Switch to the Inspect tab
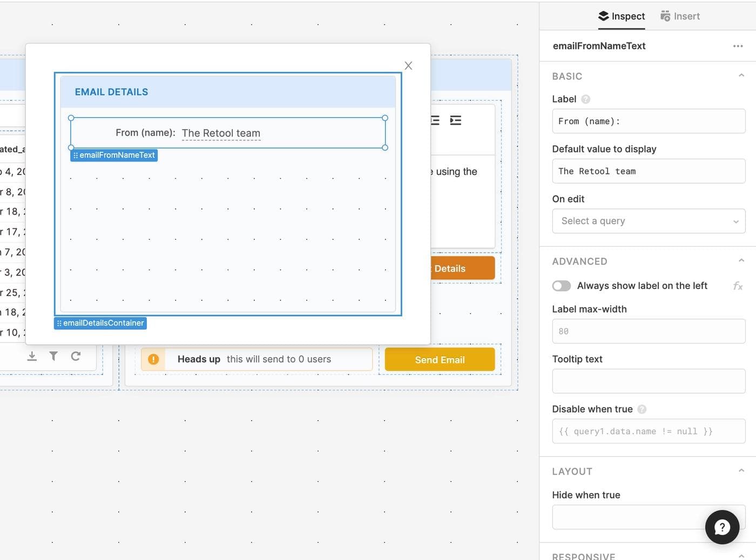This screenshot has width=756, height=560. [622, 16]
